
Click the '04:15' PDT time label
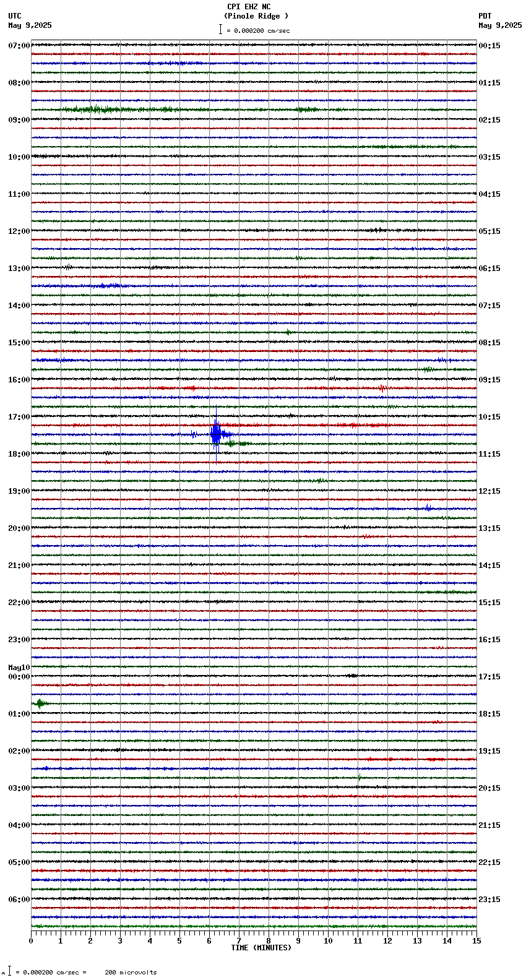(489, 194)
